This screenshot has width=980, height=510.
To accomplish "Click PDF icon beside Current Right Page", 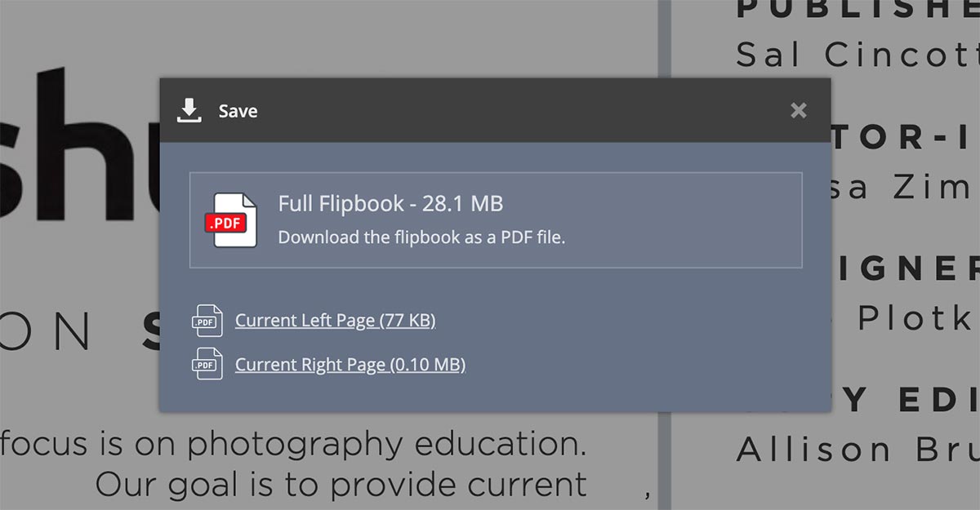I will (x=207, y=364).
